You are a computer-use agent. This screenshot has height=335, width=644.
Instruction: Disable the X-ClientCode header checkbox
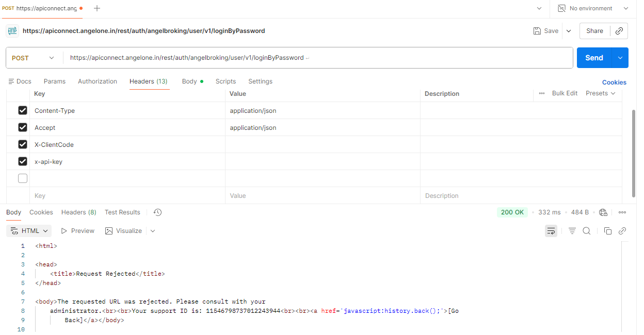pyautogui.click(x=23, y=144)
